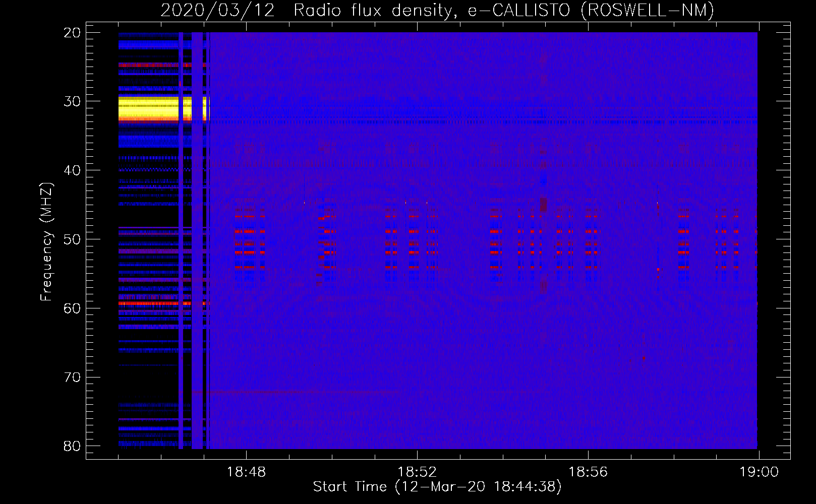Click the 18:48 time tick label
The height and width of the screenshot is (504, 816).
(246, 472)
